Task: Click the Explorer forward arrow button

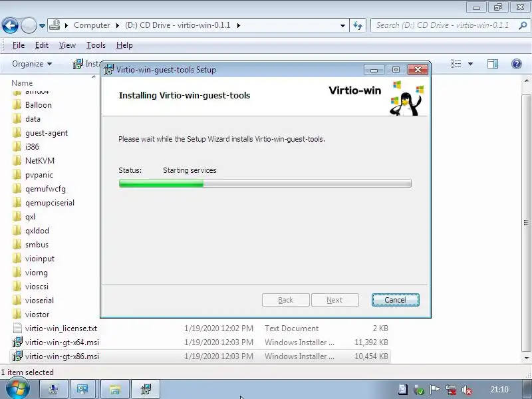Action: pyautogui.click(x=29, y=25)
